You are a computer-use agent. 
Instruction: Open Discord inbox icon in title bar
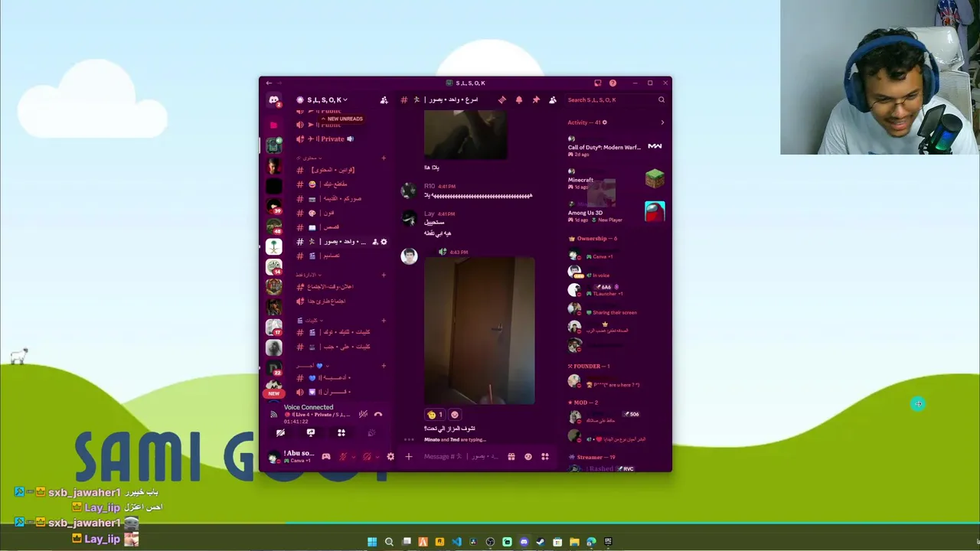(598, 83)
